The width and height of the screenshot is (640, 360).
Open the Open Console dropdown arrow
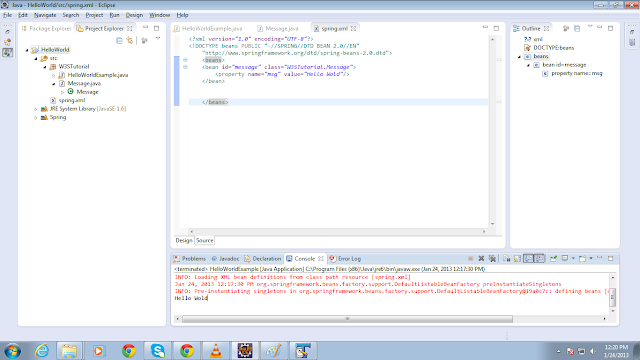(591, 259)
